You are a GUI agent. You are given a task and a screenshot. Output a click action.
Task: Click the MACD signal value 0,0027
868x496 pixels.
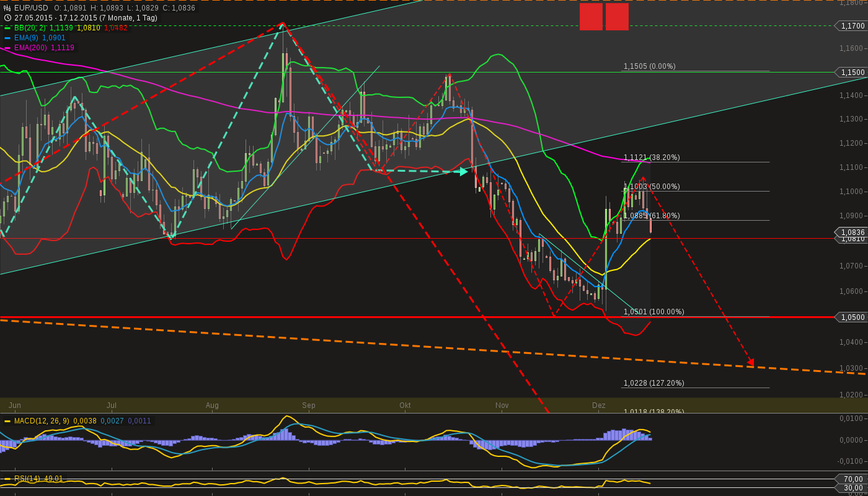pyautogui.click(x=112, y=421)
